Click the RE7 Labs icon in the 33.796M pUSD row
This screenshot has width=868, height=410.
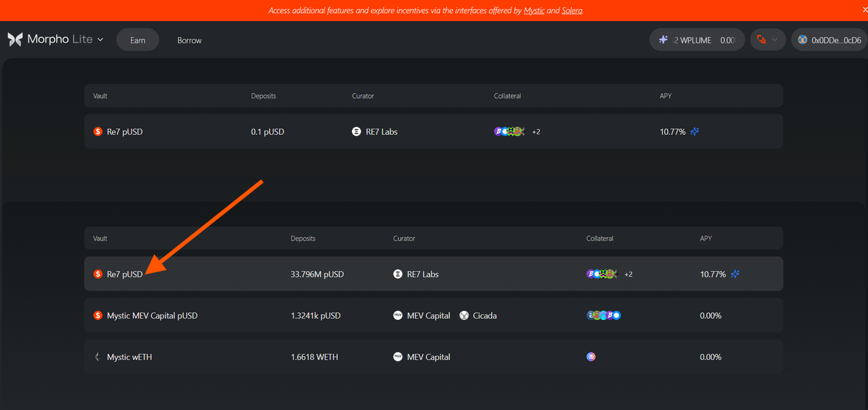click(x=397, y=274)
